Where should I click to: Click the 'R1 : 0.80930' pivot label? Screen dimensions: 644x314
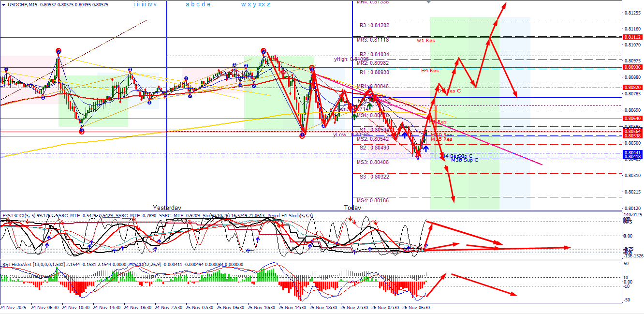coord(375,72)
